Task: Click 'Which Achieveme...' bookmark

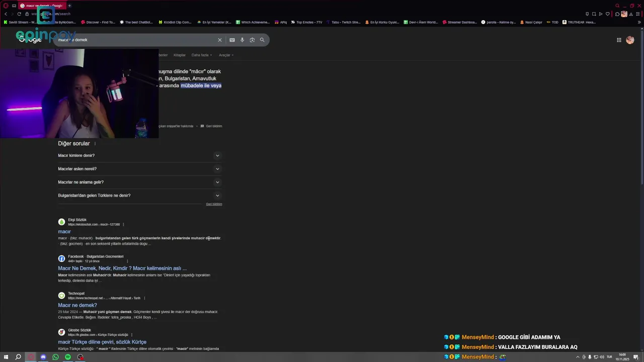Action: tap(253, 22)
